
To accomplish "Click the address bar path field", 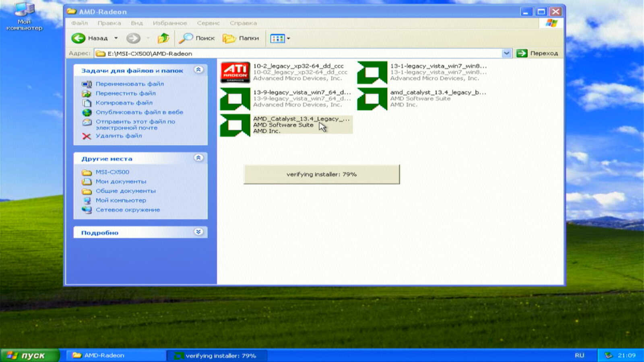I will tap(298, 53).
